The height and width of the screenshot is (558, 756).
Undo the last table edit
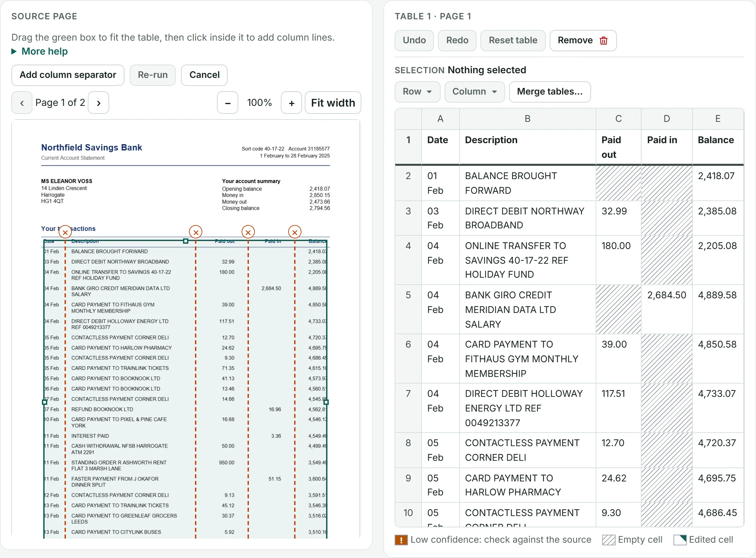pos(414,41)
